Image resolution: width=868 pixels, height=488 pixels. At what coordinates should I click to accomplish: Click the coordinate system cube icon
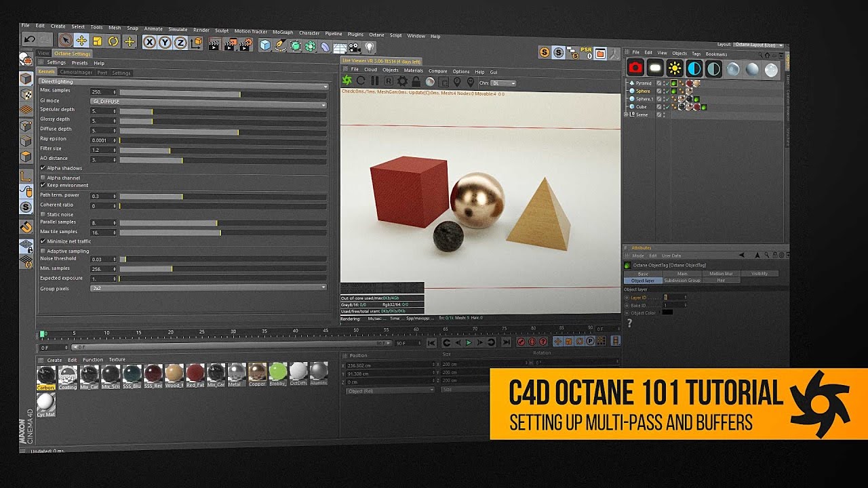pos(197,43)
